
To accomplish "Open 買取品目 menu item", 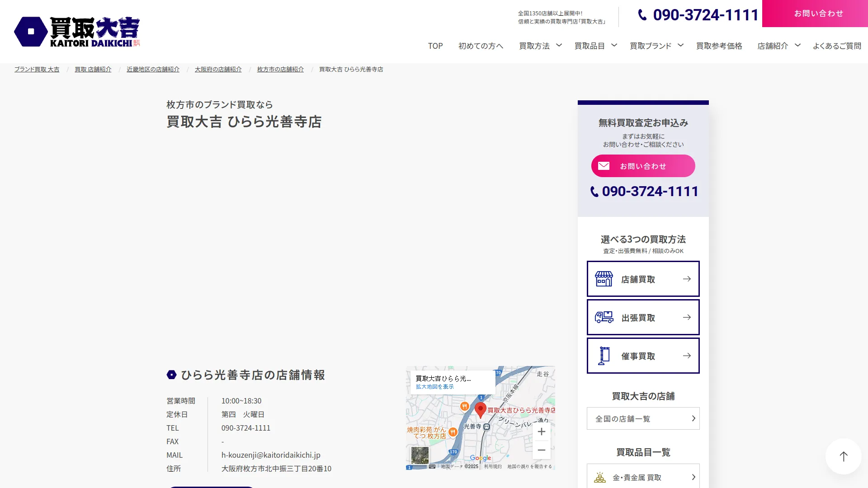I will click(x=590, y=46).
